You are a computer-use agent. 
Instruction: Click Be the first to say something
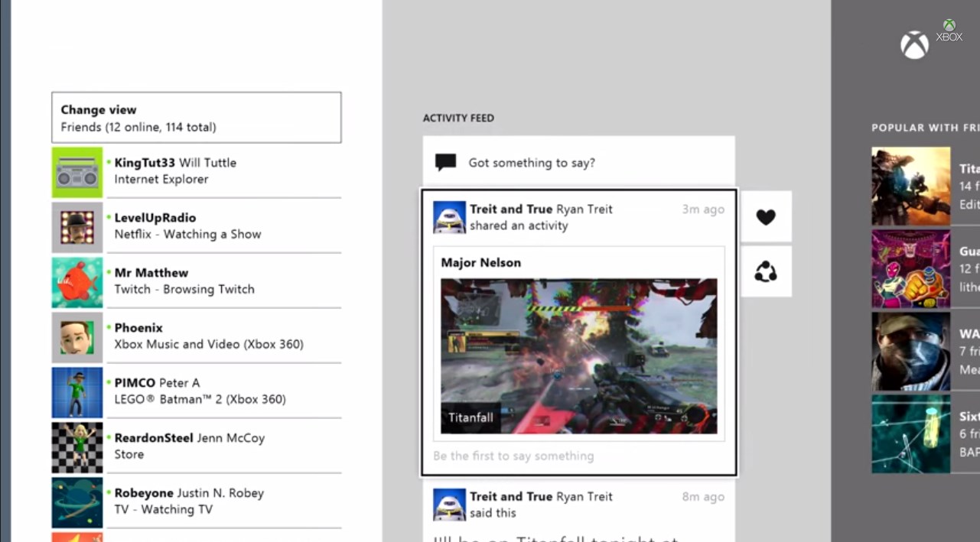click(513, 456)
